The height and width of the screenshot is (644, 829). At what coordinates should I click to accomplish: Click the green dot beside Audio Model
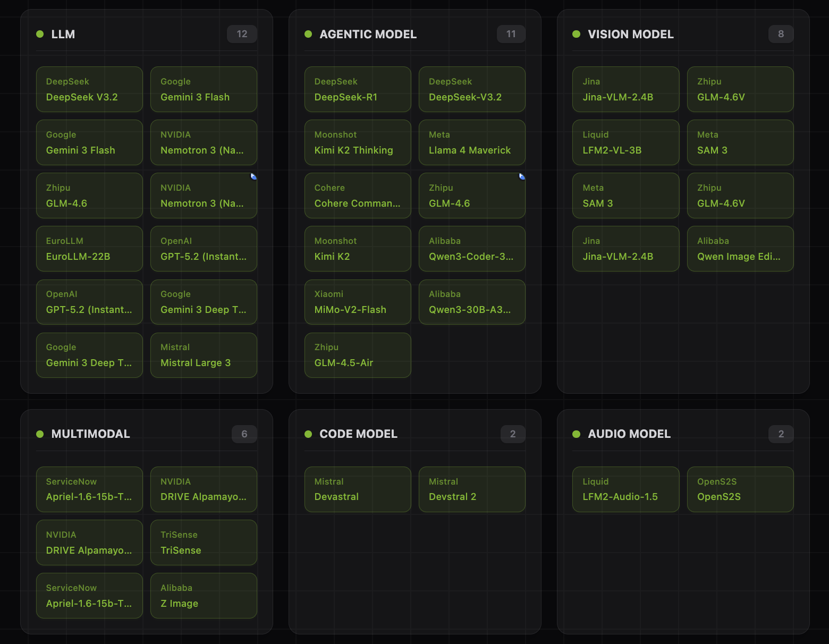(x=576, y=434)
